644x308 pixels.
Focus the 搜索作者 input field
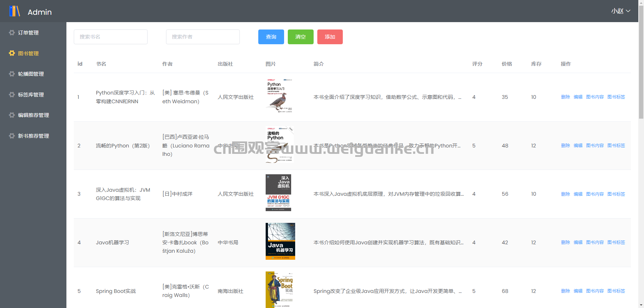(x=203, y=37)
